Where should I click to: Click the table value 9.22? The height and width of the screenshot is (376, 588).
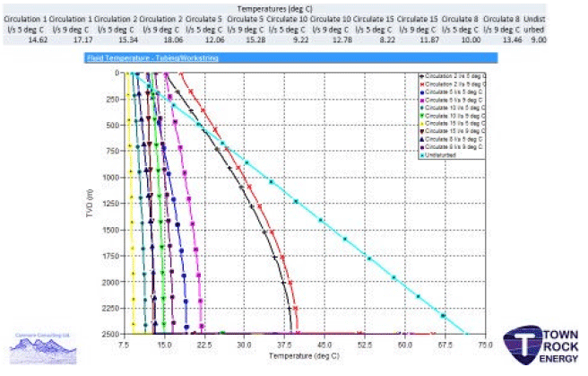(301, 39)
